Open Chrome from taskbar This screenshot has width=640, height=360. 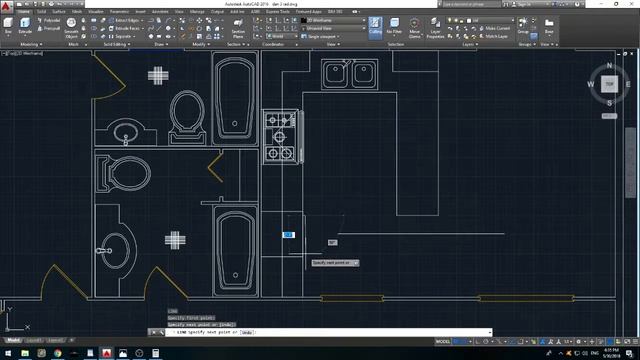58,353
